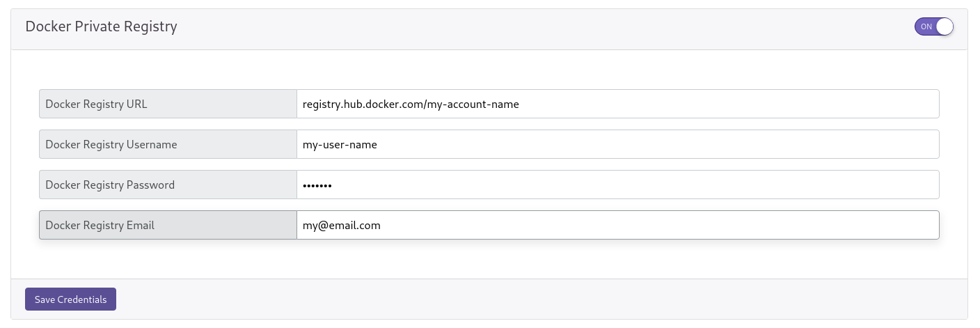Click the "ON" text inside the toggle
This screenshot has height=328, width=980.
tap(926, 26)
